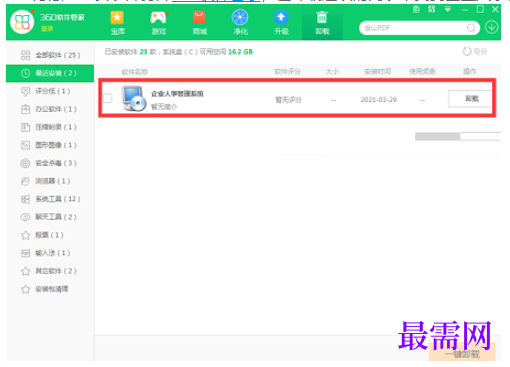The width and height of the screenshot is (510, 367).
Task: Show 评分低 (1) category
Action: [x=50, y=91]
